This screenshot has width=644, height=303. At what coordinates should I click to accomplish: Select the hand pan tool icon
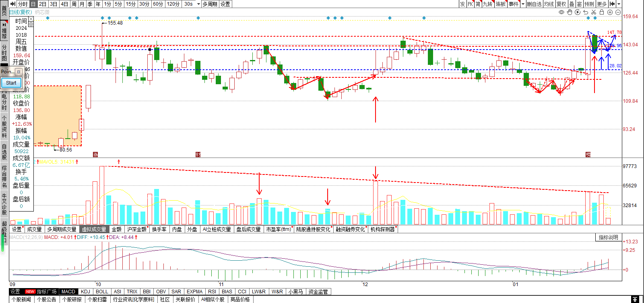pyautogui.click(x=570, y=12)
